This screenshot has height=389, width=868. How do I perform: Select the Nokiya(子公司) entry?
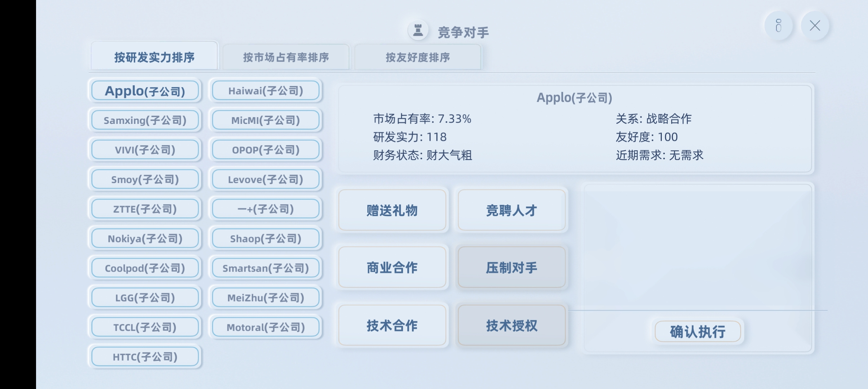145,238
